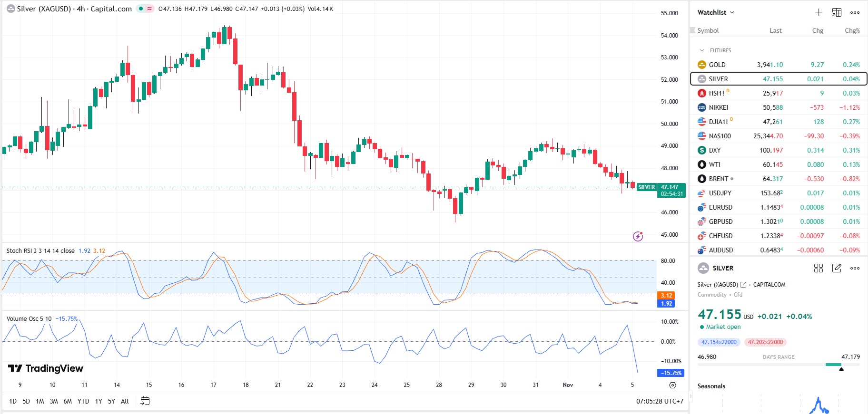Click the 07:05:28 UTC+7 timezone button
The image size is (868, 414).
660,401
